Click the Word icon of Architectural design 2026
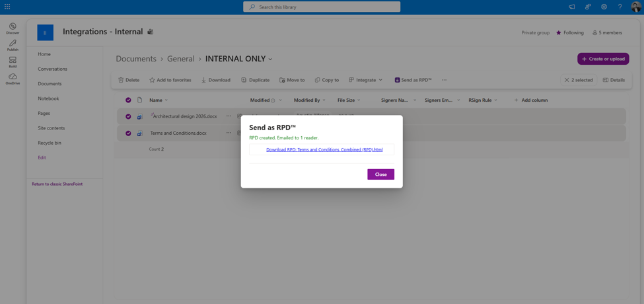Screen dimensions: 644x304 tap(139, 117)
